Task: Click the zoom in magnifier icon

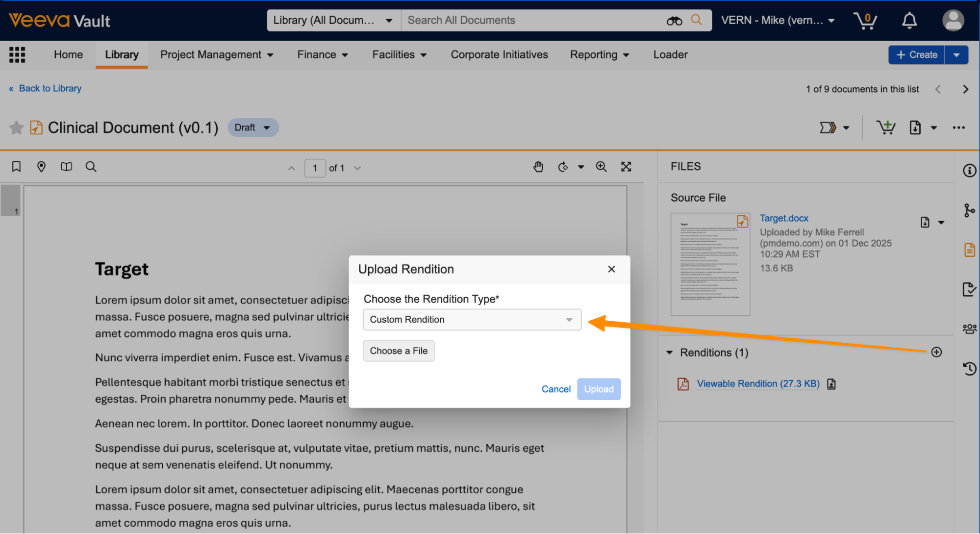Action: point(601,167)
